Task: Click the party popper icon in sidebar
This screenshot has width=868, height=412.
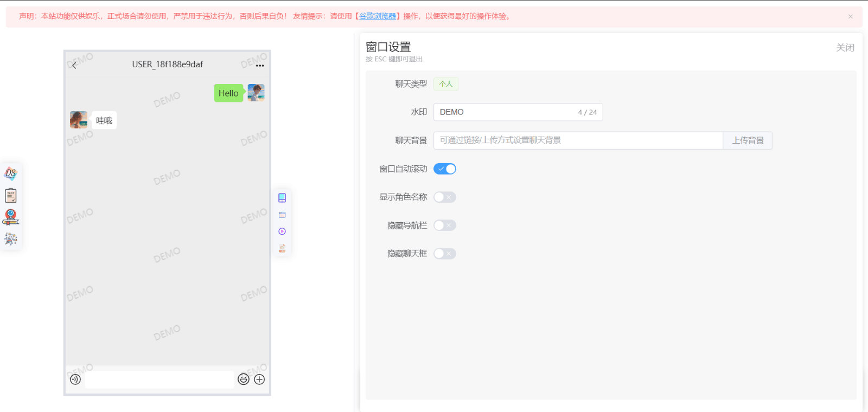Action: coord(11,239)
